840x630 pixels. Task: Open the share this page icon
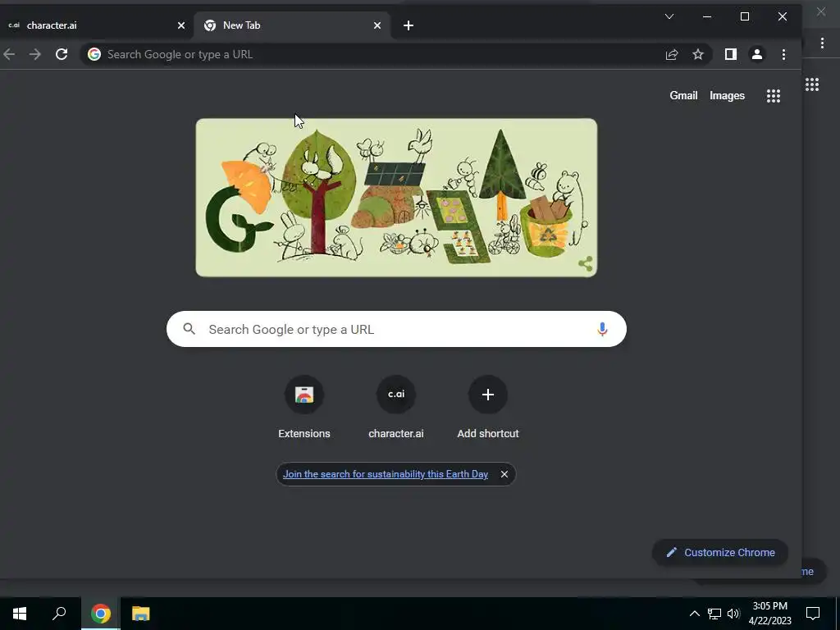(672, 54)
